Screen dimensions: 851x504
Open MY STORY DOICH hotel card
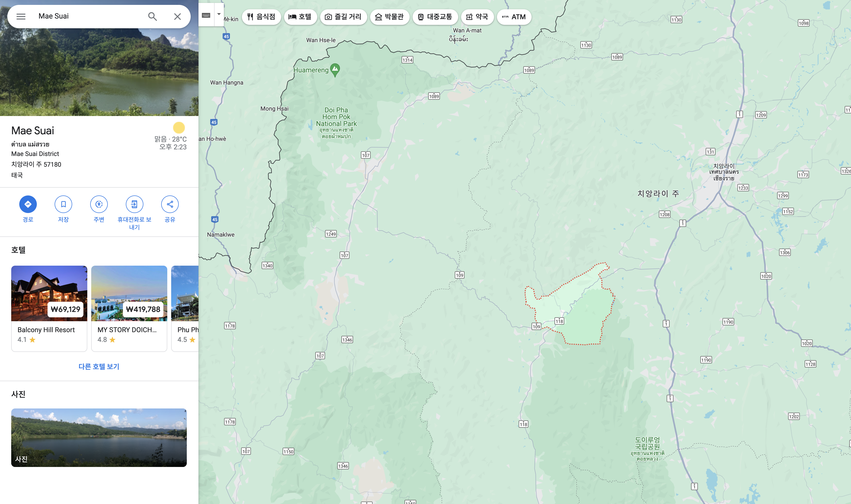pyautogui.click(x=129, y=308)
